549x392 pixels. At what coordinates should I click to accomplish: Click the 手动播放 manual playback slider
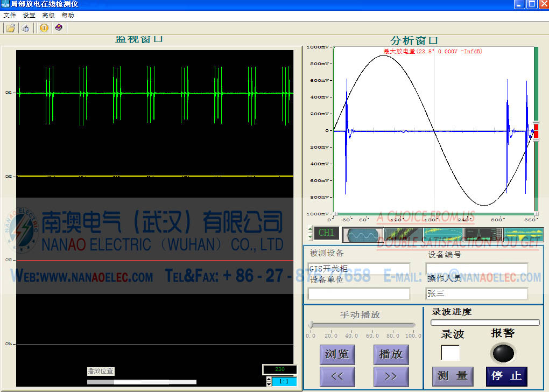click(x=362, y=325)
